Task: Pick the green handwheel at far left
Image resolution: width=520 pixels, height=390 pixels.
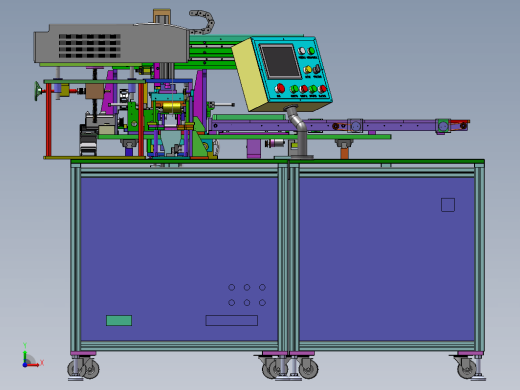Action: click(38, 91)
